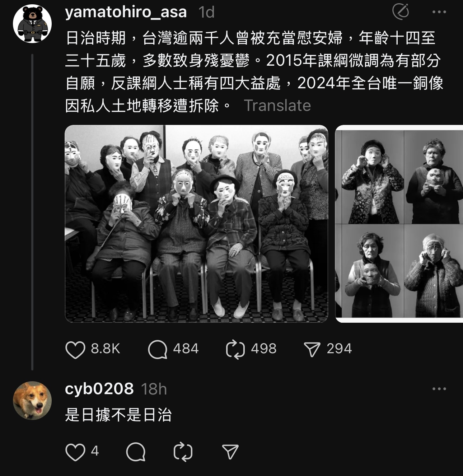The width and height of the screenshot is (463, 476).
Task: Open the group photo of masked women
Action: [x=196, y=224]
